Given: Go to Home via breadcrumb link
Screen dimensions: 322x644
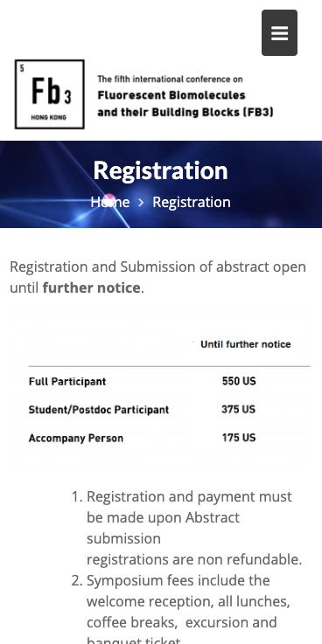Looking at the screenshot, I should click(x=109, y=202).
